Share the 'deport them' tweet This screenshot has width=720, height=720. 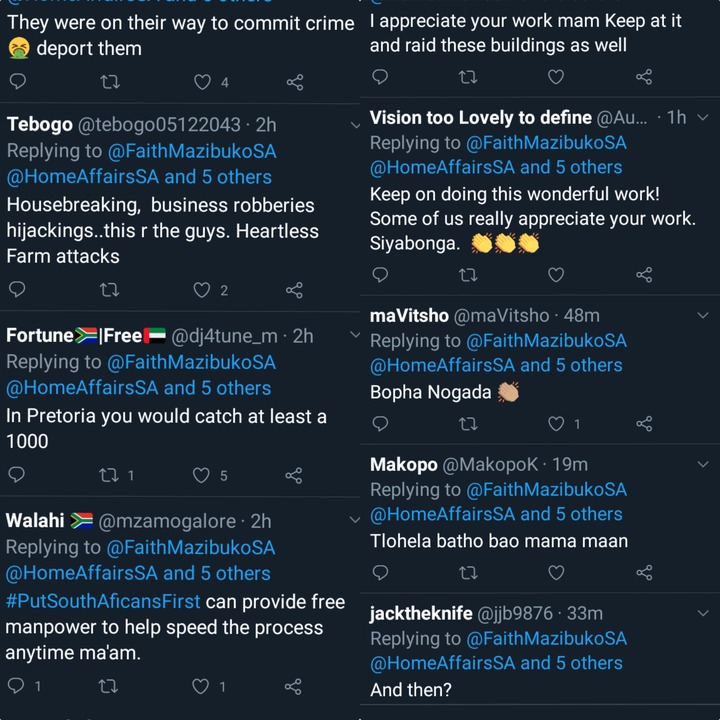pyautogui.click(x=295, y=82)
